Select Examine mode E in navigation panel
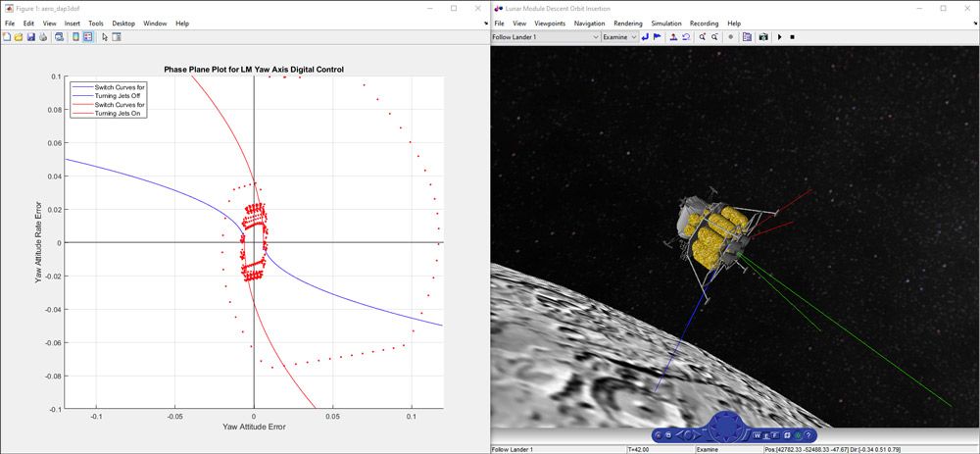This screenshot has width=980, height=454. (766, 435)
